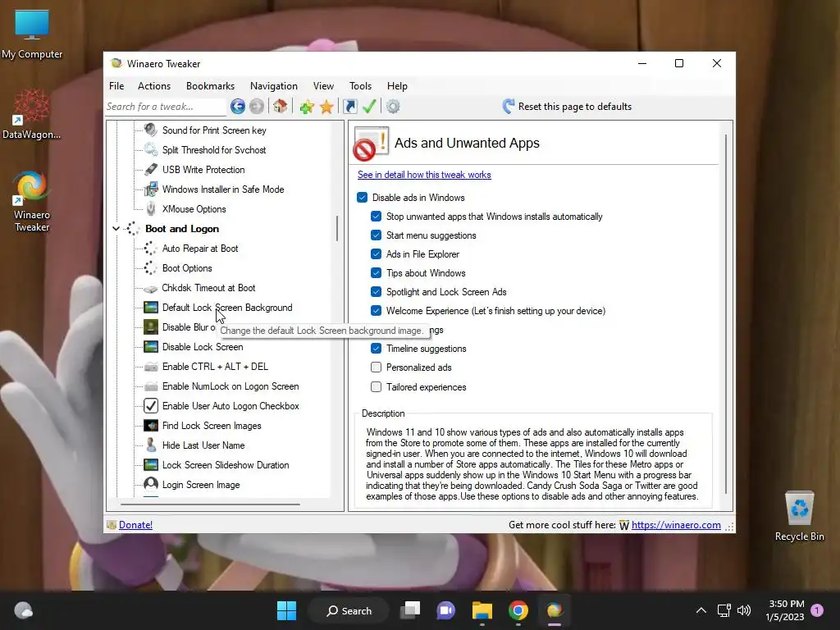Click the Disable Lock Screen icon
This screenshot has height=630, width=840.
click(151, 347)
